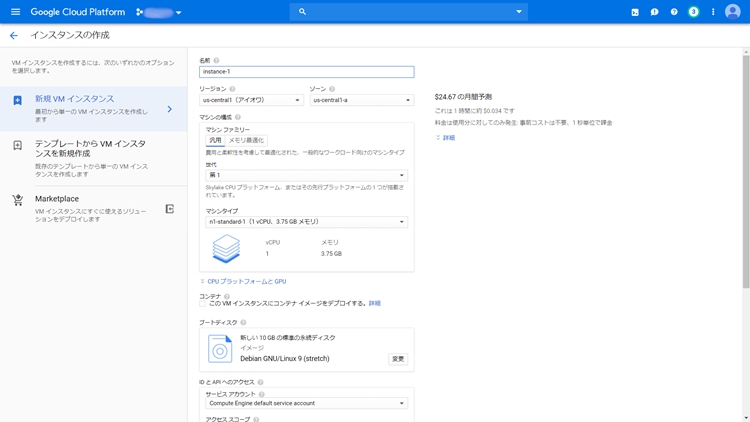Click the page vertical scrollbar
Screen dimensions: 750x422
pos(746,171)
